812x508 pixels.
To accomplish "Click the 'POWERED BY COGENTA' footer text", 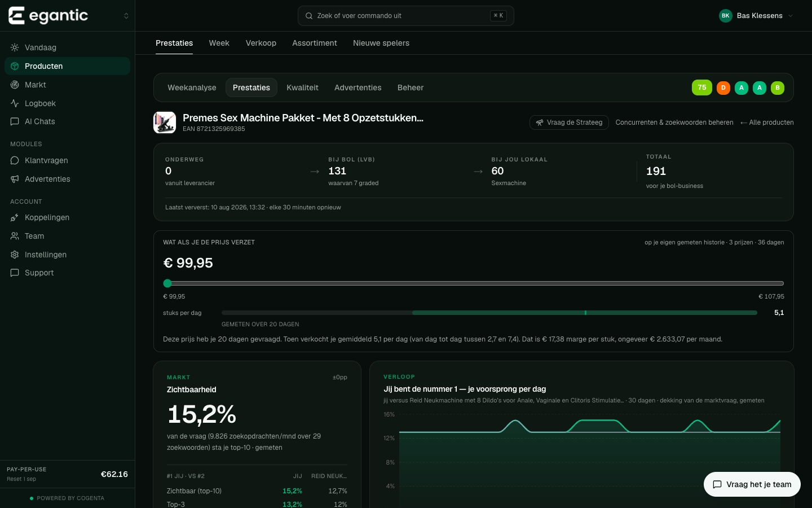I will tap(70, 498).
